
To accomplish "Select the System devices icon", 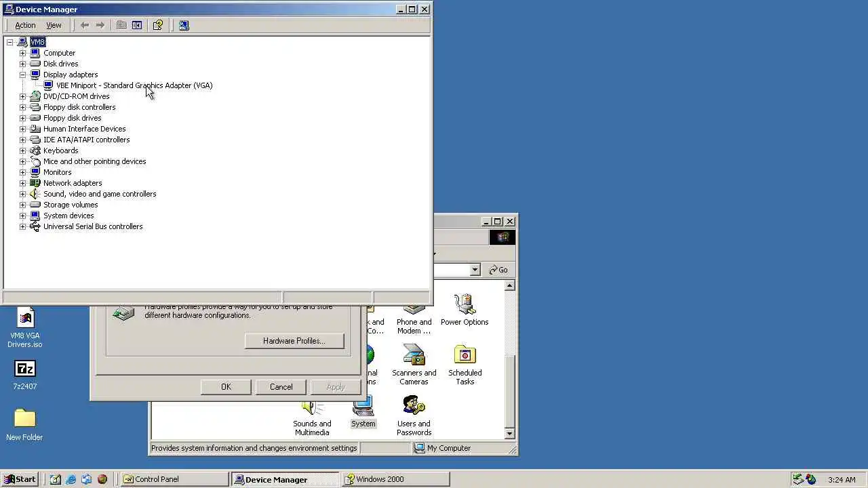I will coord(35,216).
